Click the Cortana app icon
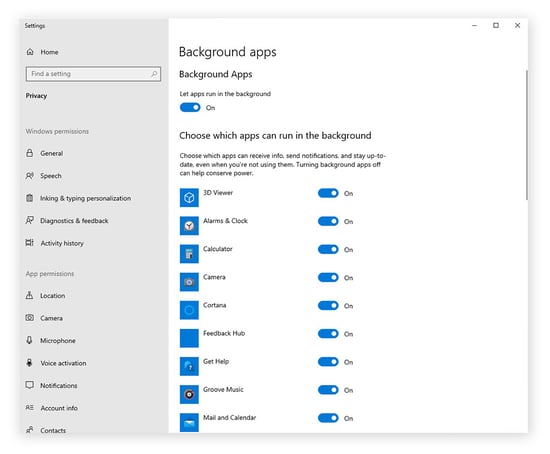The width and height of the screenshot is (550, 454). 189,310
